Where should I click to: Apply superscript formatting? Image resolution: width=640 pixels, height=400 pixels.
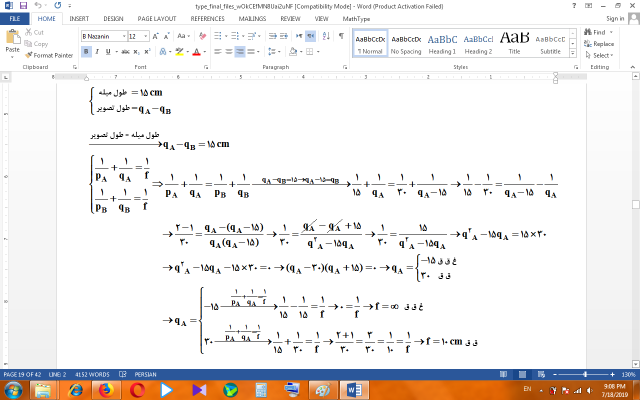pos(147,52)
